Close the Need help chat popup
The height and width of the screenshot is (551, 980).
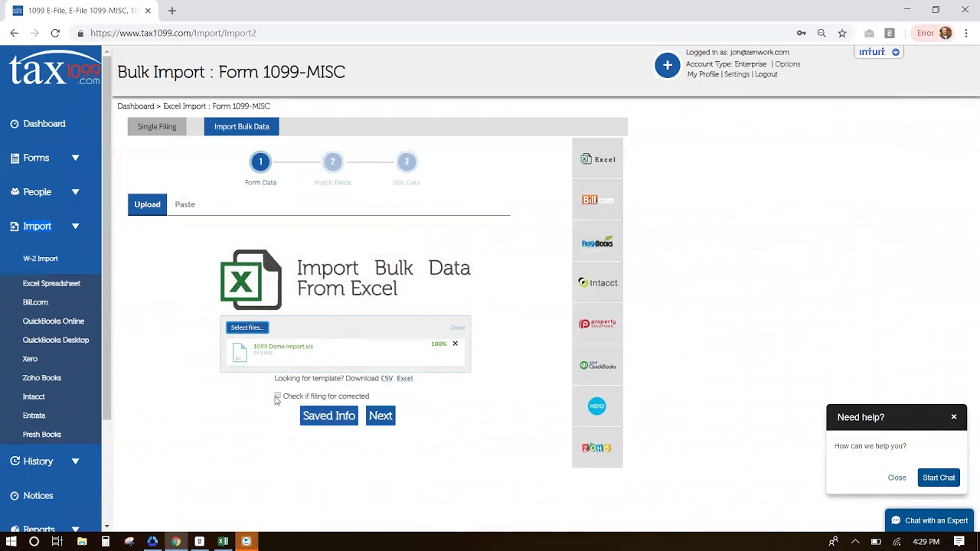[954, 417]
